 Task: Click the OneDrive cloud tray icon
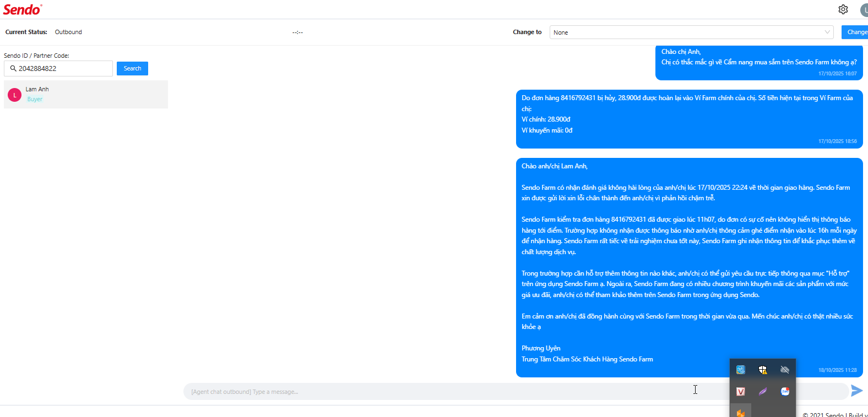pos(785,370)
